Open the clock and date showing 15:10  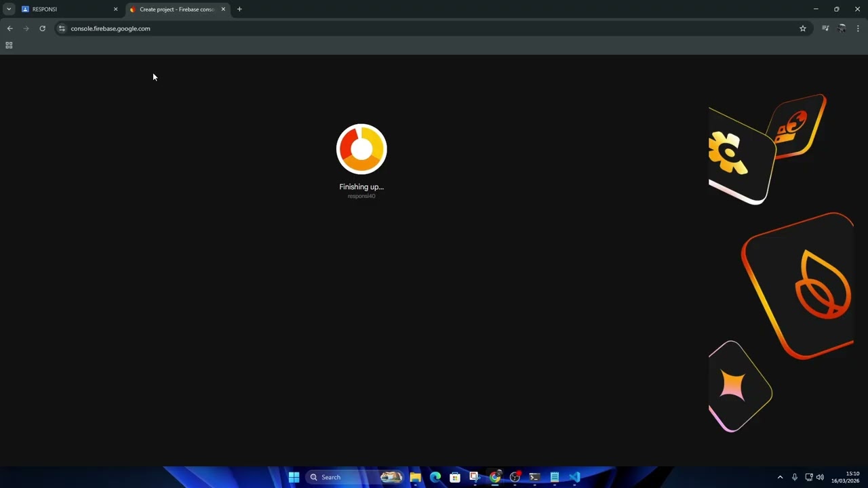coord(846,477)
